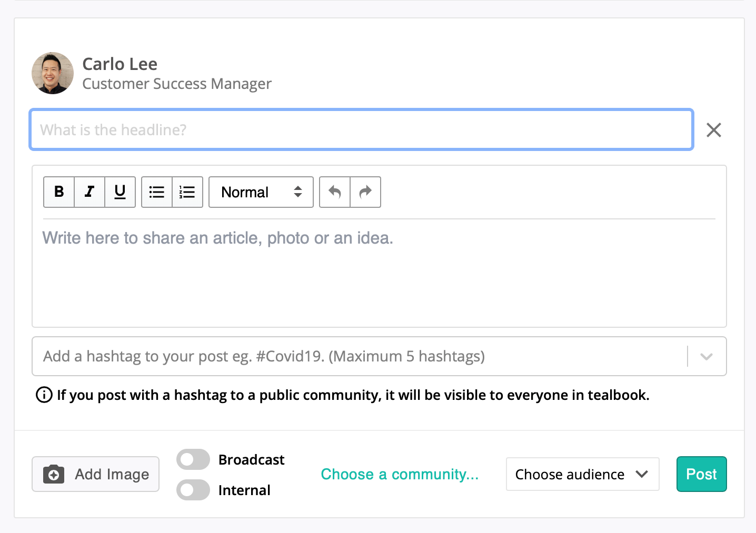The width and height of the screenshot is (756, 533).
Task: Insert a bulleted list
Action: tap(157, 192)
